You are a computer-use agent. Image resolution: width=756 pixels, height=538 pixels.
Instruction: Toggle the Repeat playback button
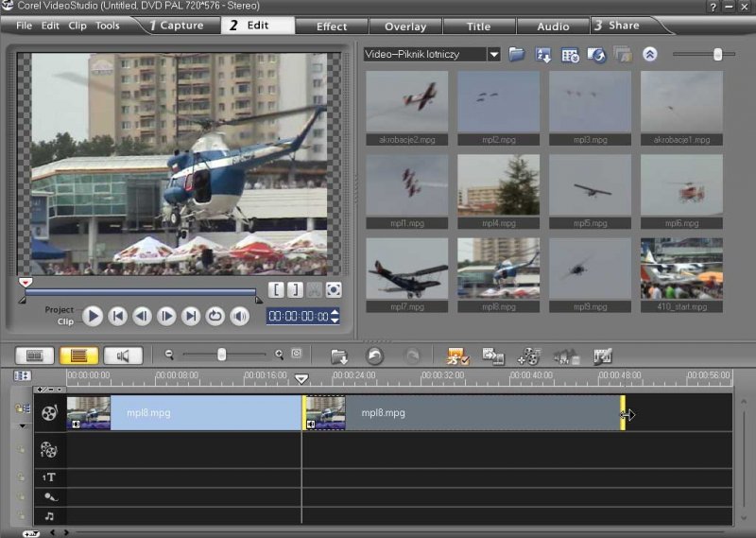[215, 316]
